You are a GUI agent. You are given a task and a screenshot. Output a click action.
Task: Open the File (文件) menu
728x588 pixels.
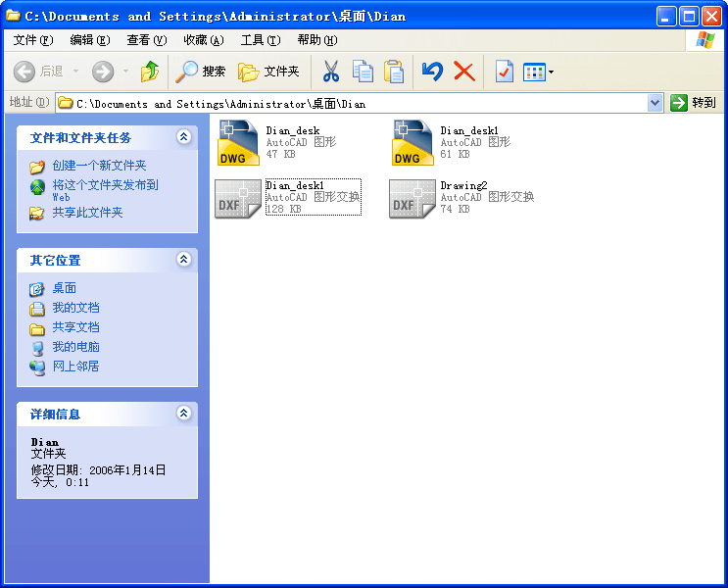tap(33, 40)
